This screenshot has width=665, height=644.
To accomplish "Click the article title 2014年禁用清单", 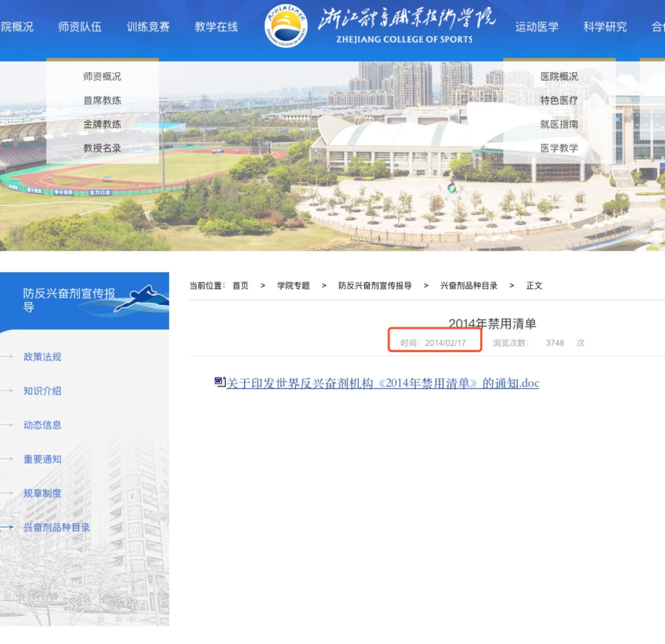I will pyautogui.click(x=492, y=323).
